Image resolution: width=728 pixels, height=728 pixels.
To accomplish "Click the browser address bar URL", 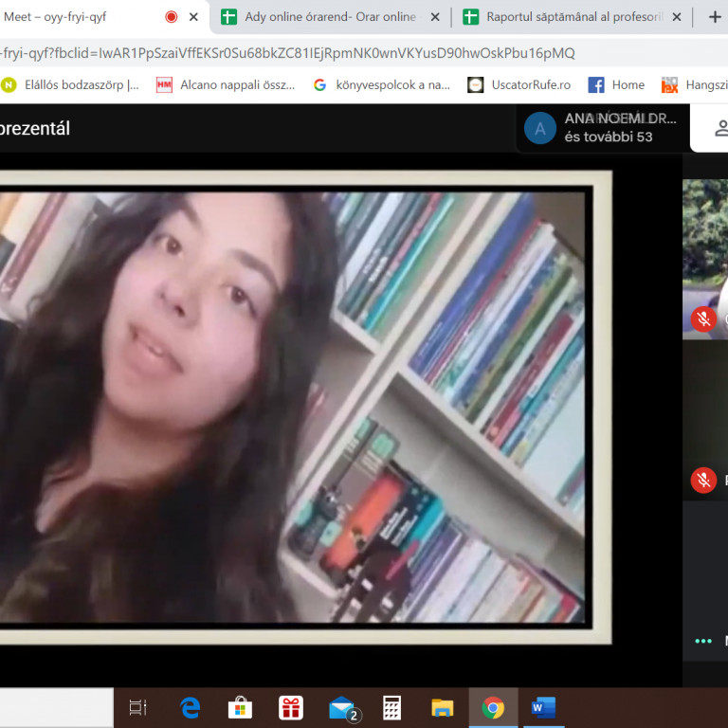I will tap(284, 53).
